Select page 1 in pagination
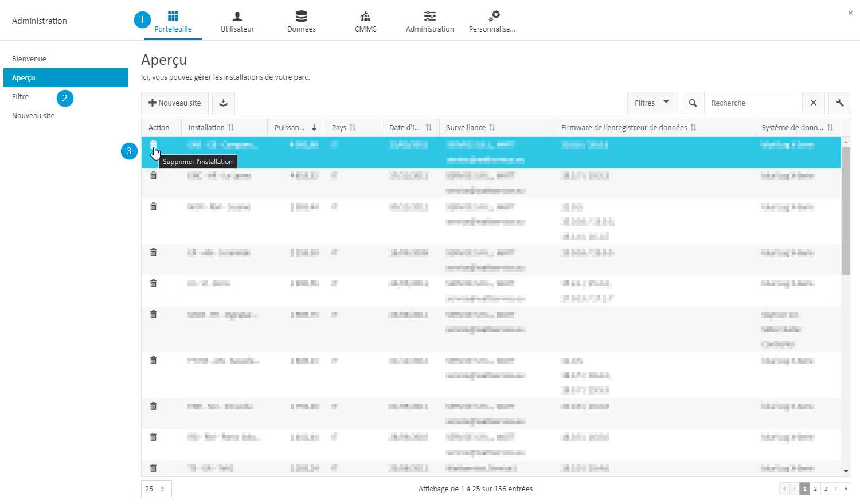860x504 pixels. point(805,489)
